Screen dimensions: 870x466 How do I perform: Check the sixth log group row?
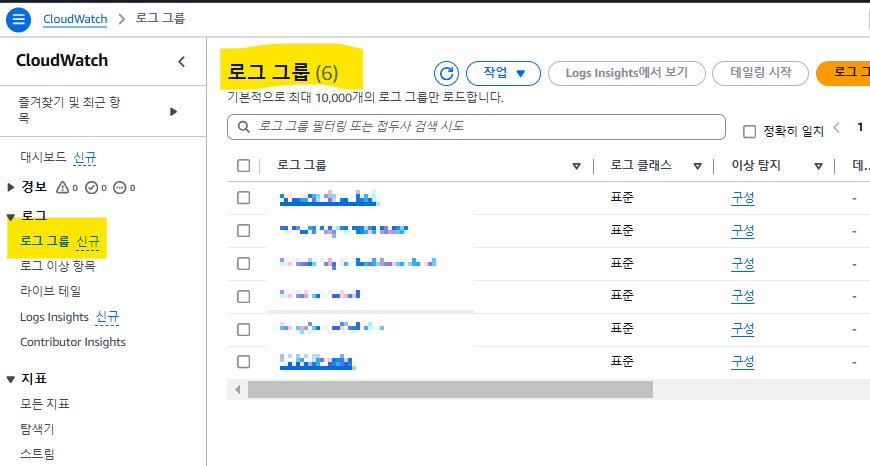[x=244, y=362]
